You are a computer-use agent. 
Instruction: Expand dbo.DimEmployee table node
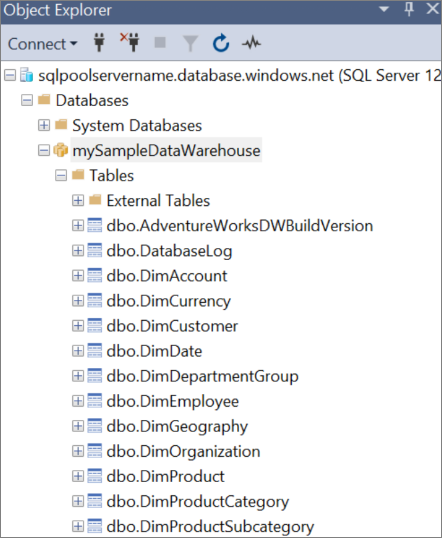click(78, 401)
